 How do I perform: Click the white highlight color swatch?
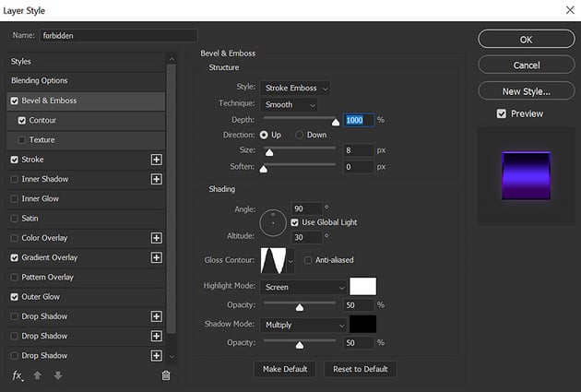pos(363,287)
